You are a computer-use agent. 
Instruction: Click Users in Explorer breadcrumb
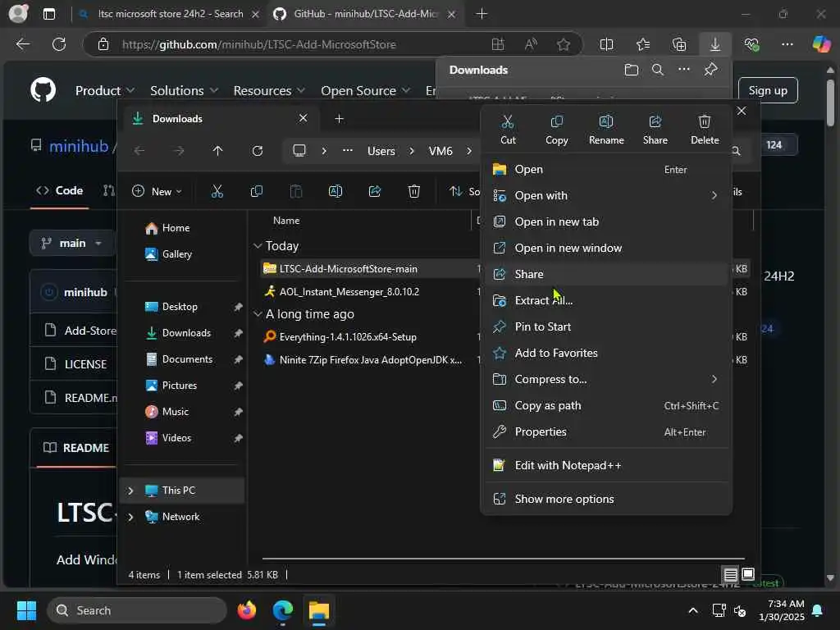(381, 151)
